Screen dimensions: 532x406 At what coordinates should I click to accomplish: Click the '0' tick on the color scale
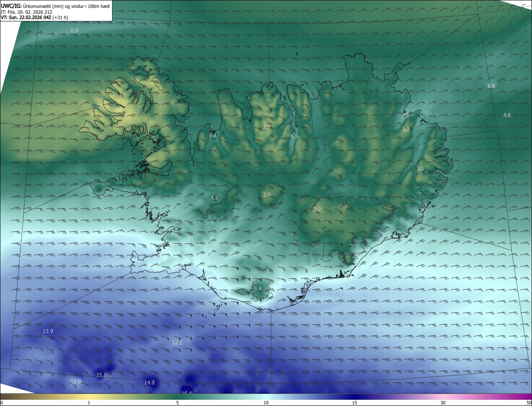[2, 403]
